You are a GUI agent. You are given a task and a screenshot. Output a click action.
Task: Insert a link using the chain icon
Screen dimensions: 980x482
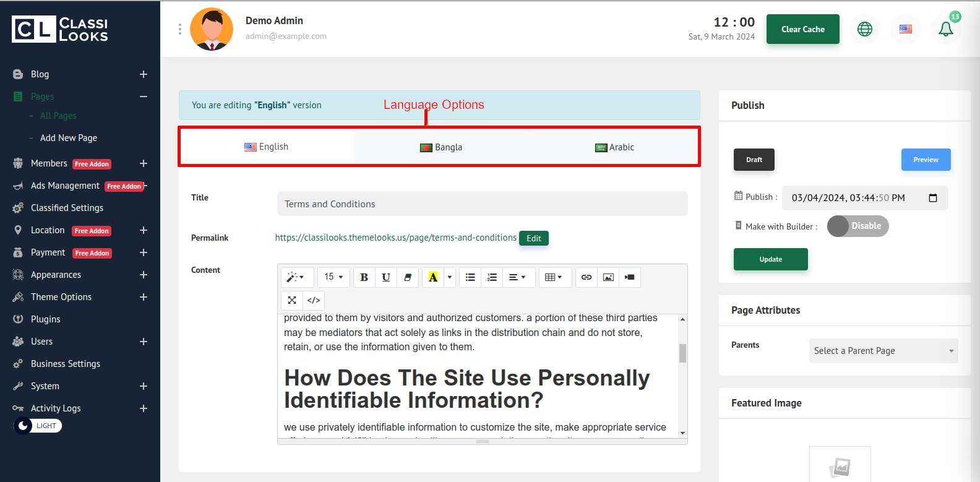click(x=586, y=277)
